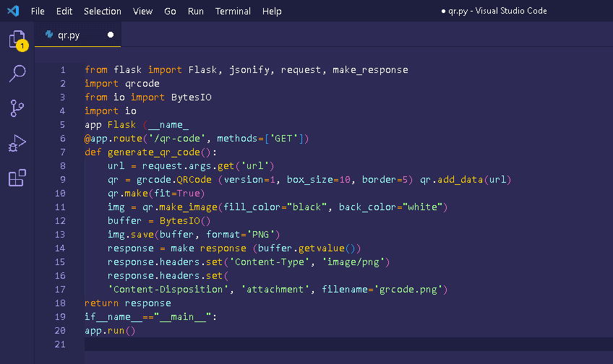Open the Run menu

195,12
